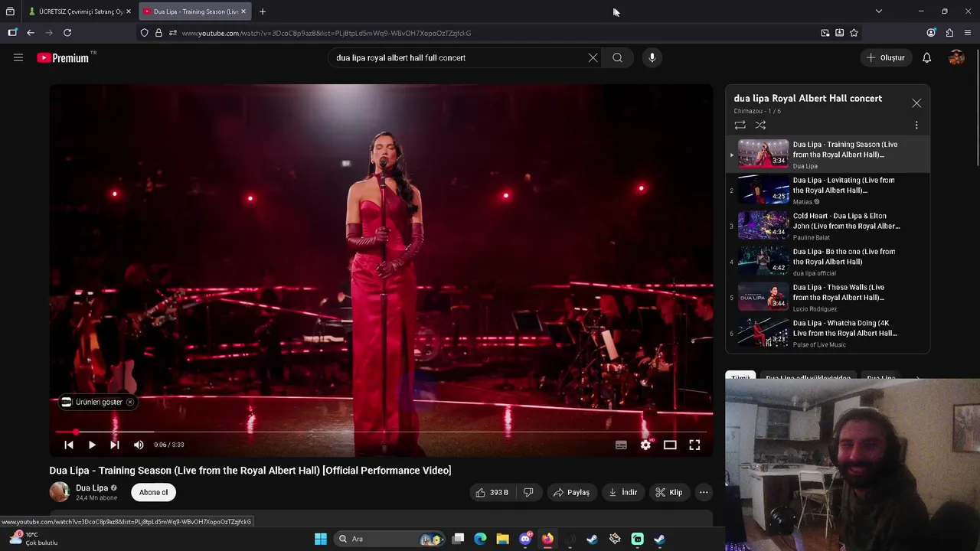The image size is (980, 551).
Task: Open the Firefox application menu
Action: [x=968, y=33]
